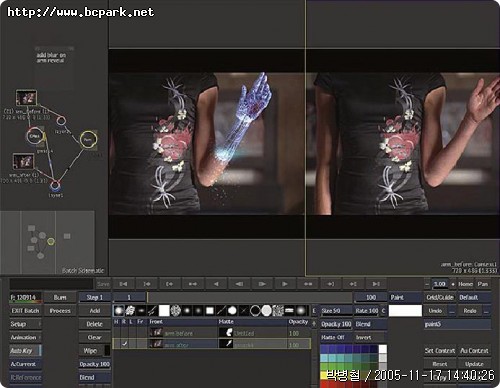Select the arm_before clip node
This screenshot has width=500, height=388.
point(26,98)
